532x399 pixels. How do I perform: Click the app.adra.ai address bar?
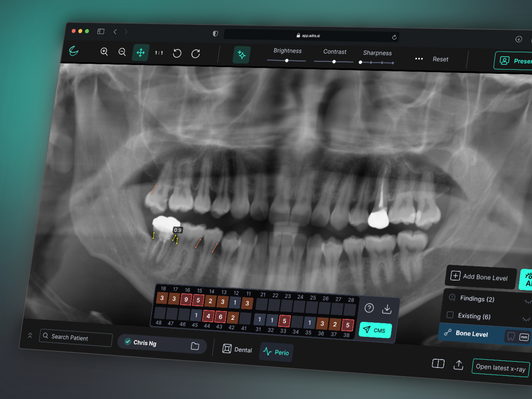pyautogui.click(x=311, y=36)
